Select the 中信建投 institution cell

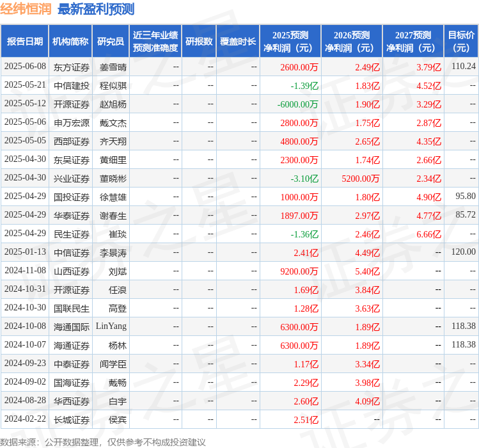71,85
